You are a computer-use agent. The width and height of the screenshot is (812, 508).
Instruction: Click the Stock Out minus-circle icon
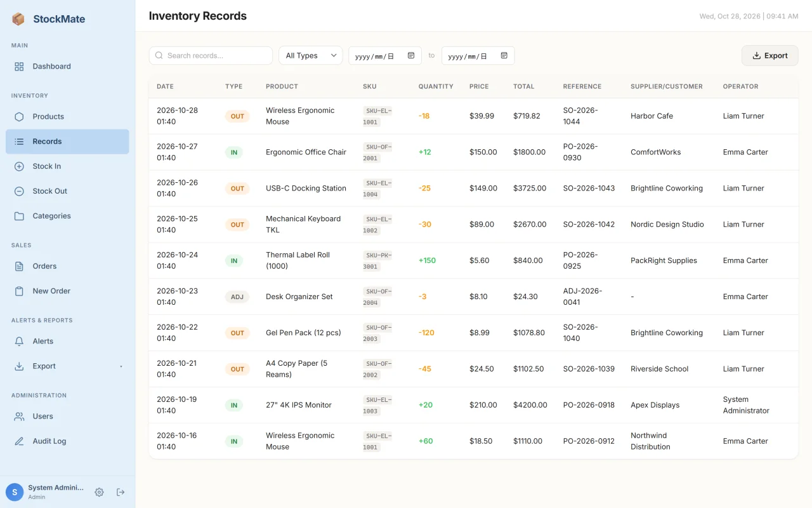pos(19,191)
